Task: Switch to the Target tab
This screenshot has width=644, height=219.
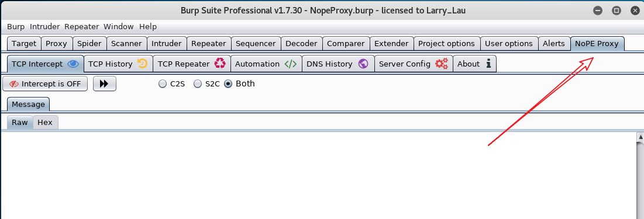Action: point(24,43)
